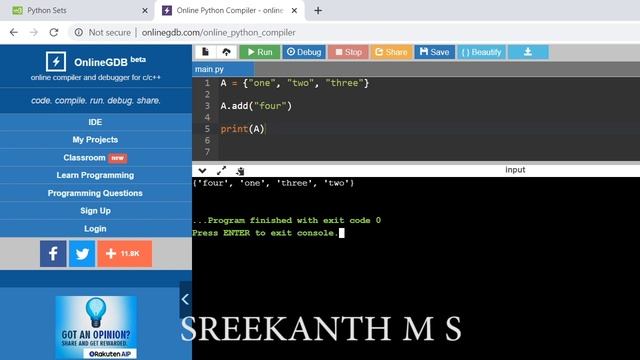Click the orange plus share counter
The width and height of the screenshot is (640, 360).
[124, 254]
